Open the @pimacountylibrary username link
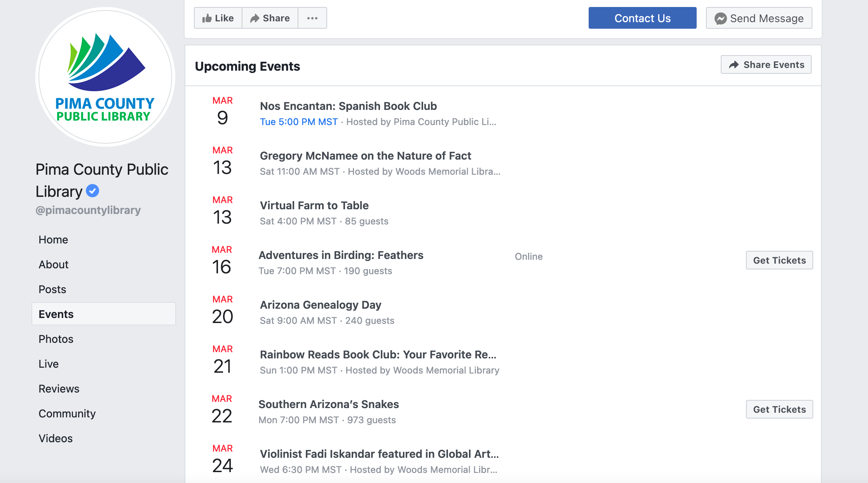Screen dimensions: 868x483 click(x=88, y=210)
